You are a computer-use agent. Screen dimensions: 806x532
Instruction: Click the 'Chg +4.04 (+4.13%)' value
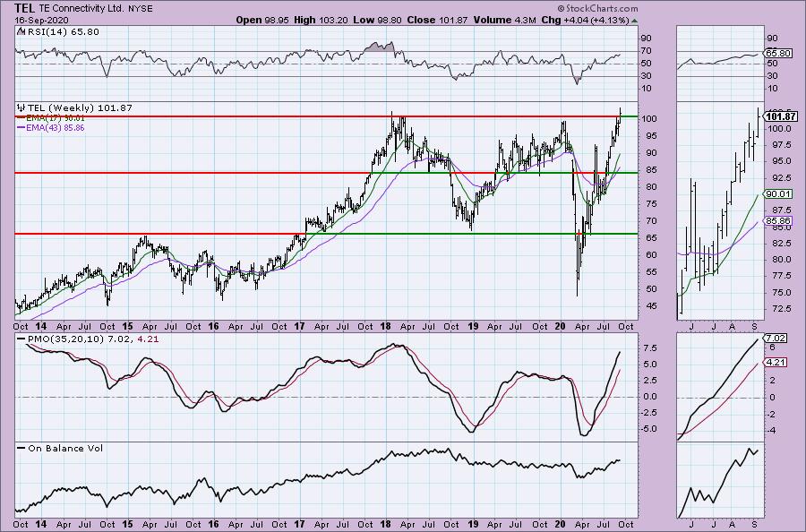coord(586,20)
